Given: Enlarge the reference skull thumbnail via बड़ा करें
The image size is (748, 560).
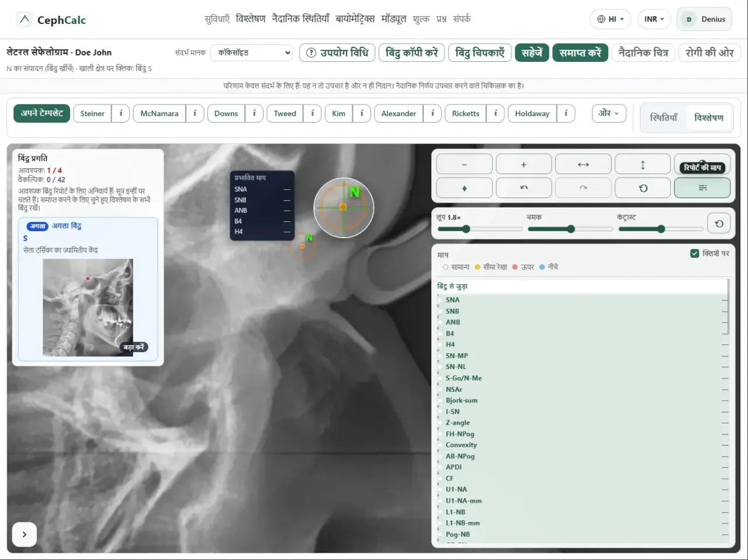Looking at the screenshot, I should [134, 347].
